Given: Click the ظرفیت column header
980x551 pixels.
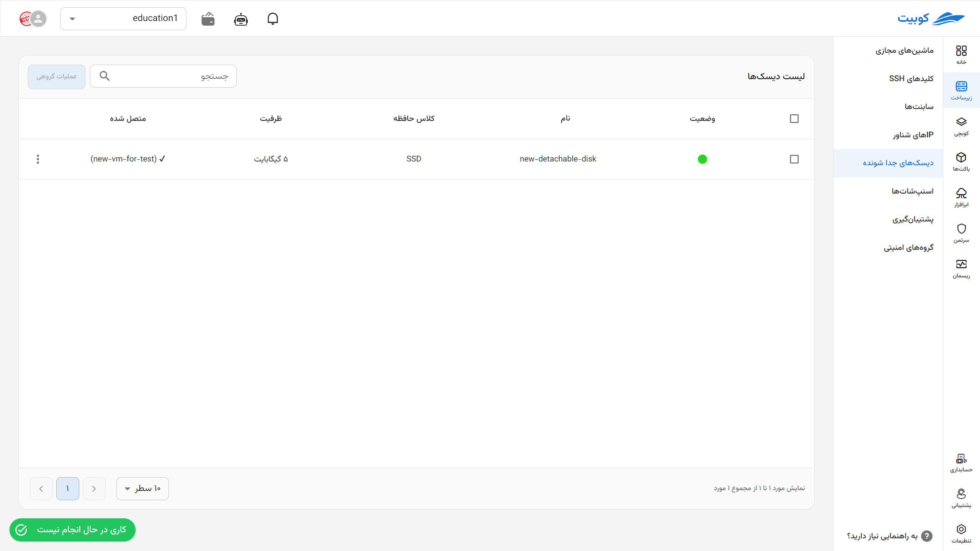Looking at the screenshot, I should coord(271,119).
